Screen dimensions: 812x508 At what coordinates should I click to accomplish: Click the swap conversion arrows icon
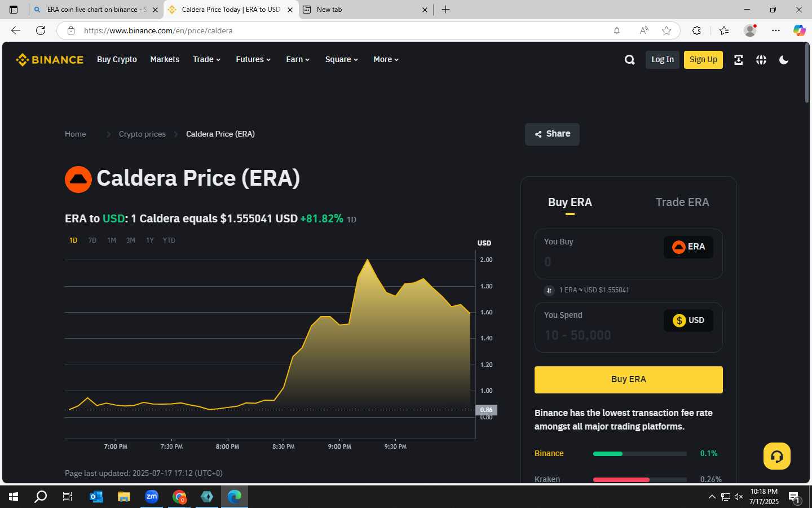[549, 290]
